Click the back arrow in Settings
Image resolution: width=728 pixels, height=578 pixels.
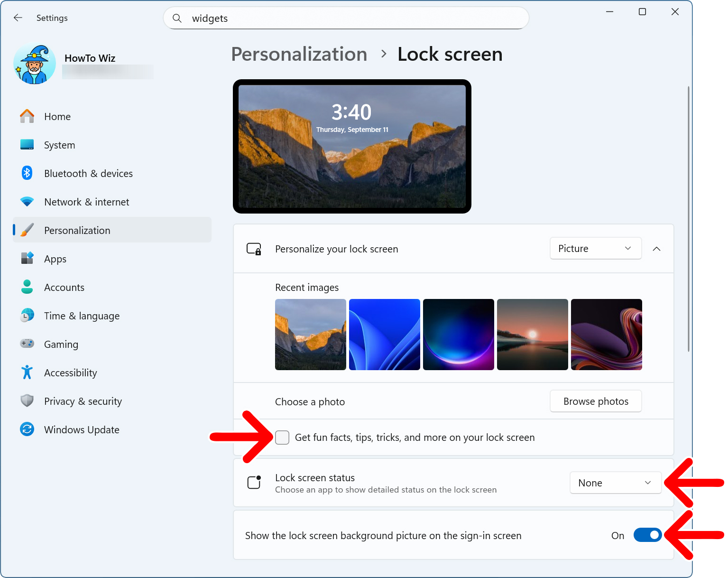tap(18, 18)
